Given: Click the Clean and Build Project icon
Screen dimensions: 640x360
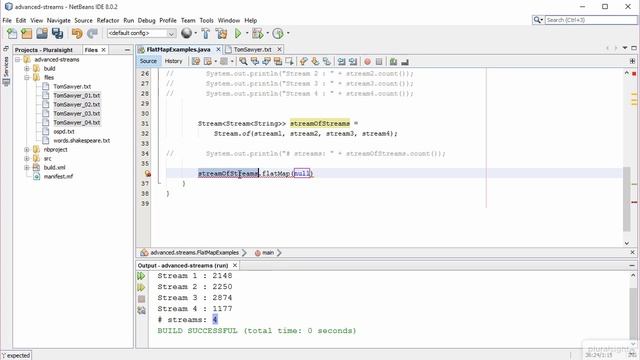Looking at the screenshot, I should [221, 33].
